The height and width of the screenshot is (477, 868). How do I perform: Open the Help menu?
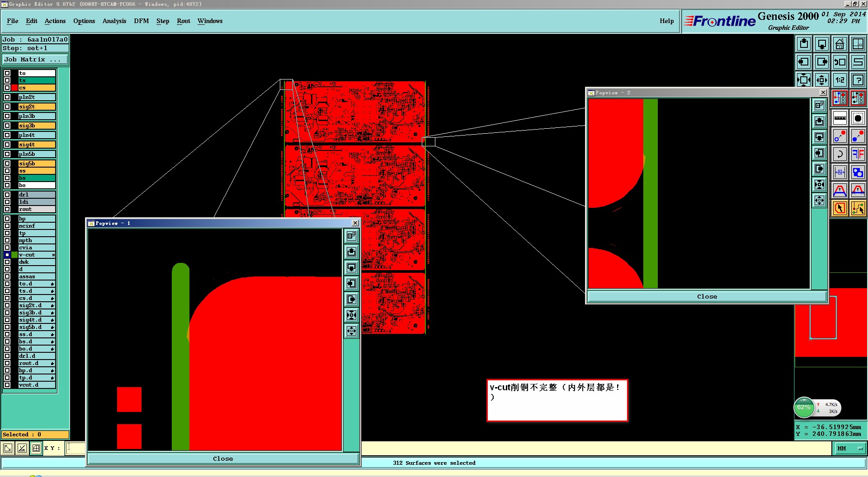[x=666, y=21]
